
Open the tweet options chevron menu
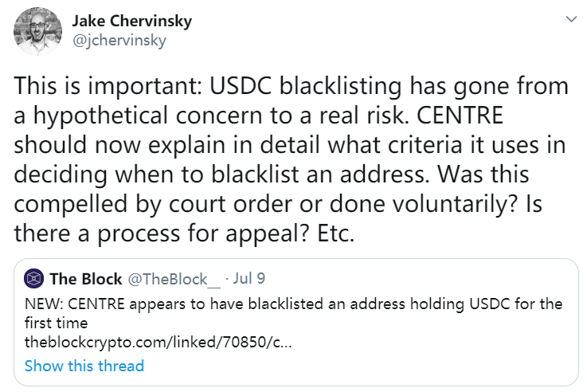coord(569,18)
